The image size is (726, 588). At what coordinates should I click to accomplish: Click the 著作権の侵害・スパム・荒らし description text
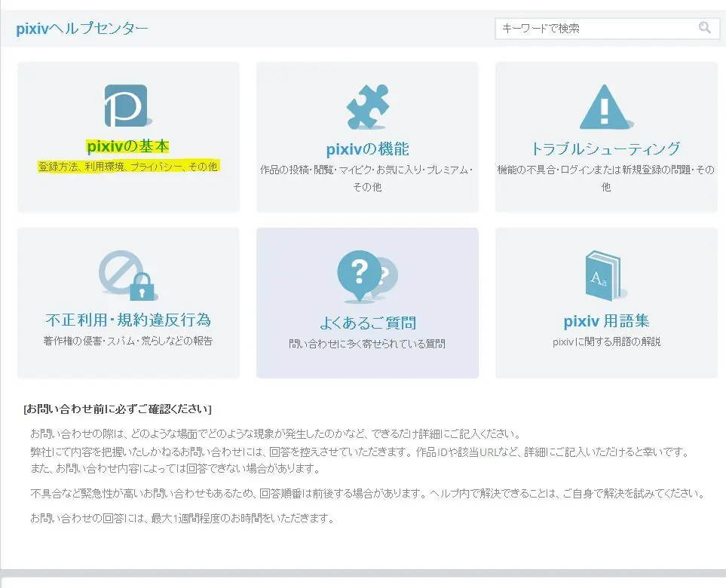click(128, 341)
